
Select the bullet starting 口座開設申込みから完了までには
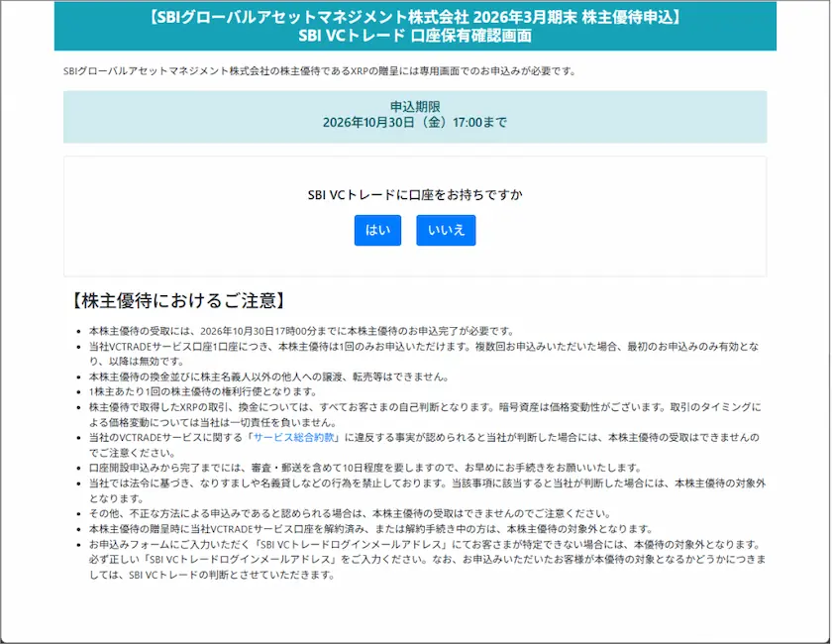(x=365, y=468)
